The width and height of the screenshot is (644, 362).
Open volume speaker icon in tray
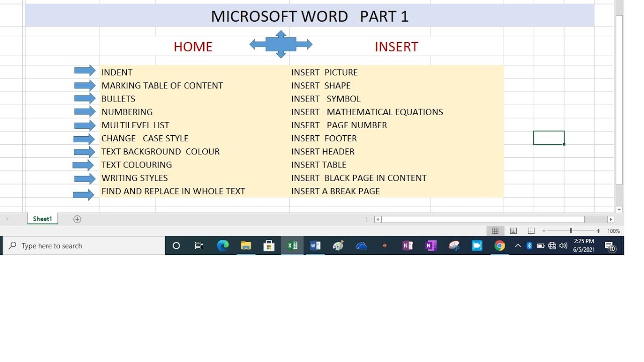point(563,246)
